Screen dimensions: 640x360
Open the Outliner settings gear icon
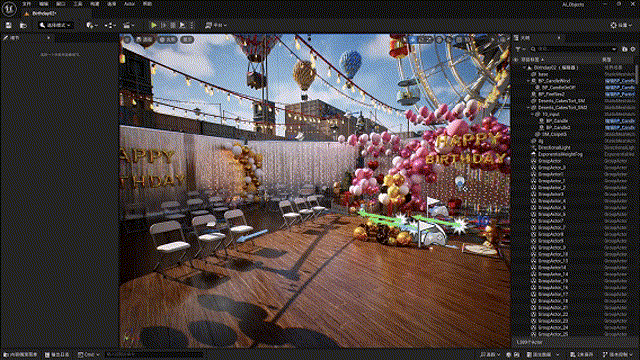click(633, 49)
